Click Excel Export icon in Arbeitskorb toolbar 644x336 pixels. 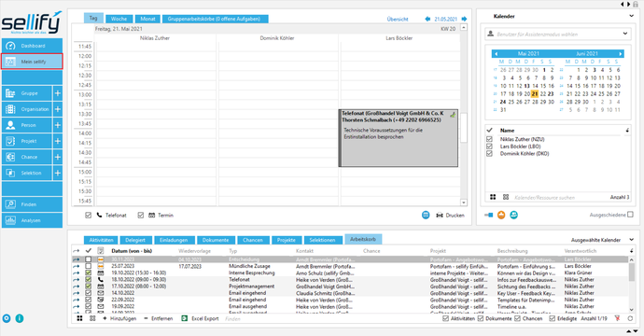tap(185, 318)
